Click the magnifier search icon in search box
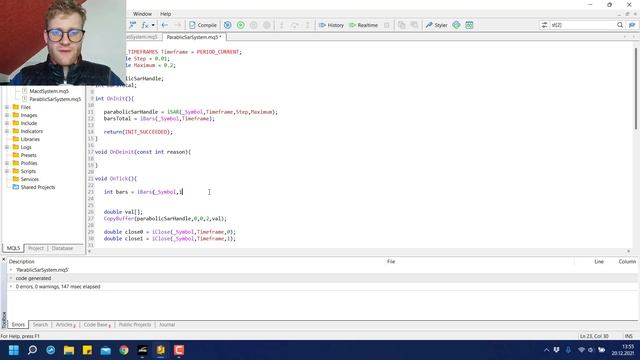The width and height of the screenshot is (640, 360). coord(620,25)
